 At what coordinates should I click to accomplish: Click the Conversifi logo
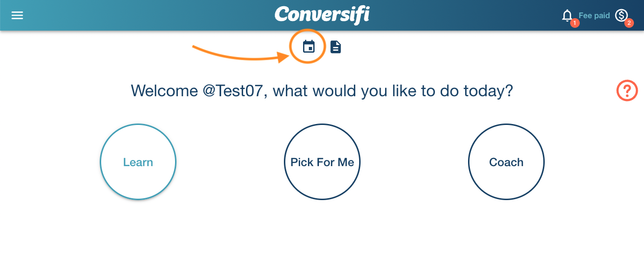[322, 15]
